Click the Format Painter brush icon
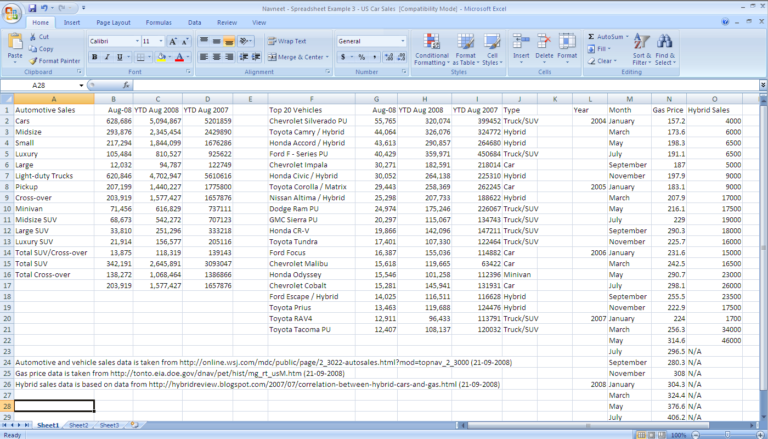Screen dimensions: 768x439 34,61
